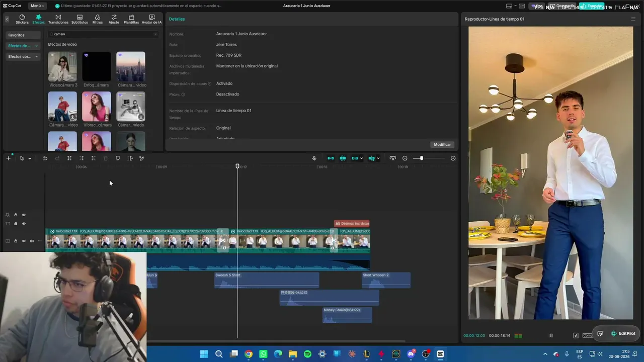Redo the last undone action
Viewport: 644px width, 362px height.
tap(57, 158)
